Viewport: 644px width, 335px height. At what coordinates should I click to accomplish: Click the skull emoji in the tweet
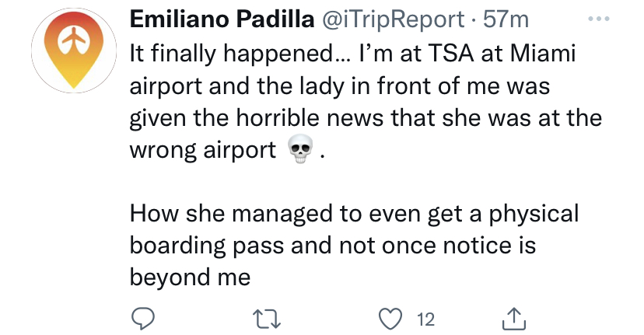[x=300, y=149]
